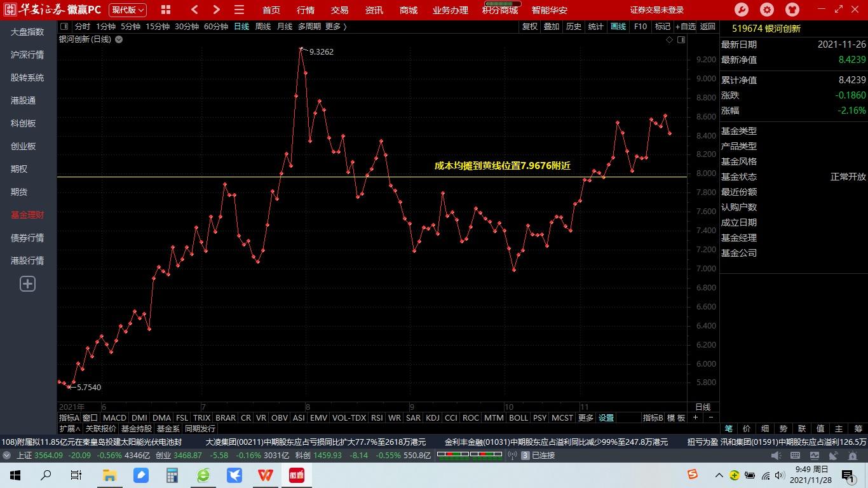Open the gear settings icon in title bar
868x488 pixels.
(767, 10)
